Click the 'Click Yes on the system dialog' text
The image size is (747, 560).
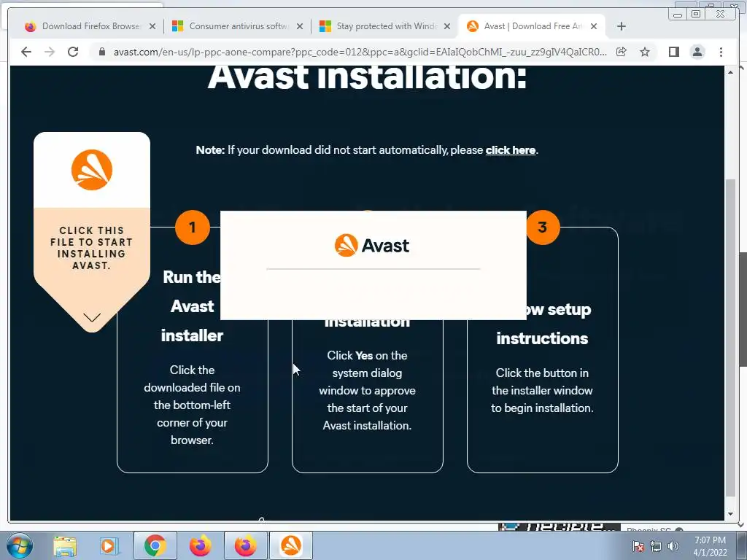(x=368, y=391)
